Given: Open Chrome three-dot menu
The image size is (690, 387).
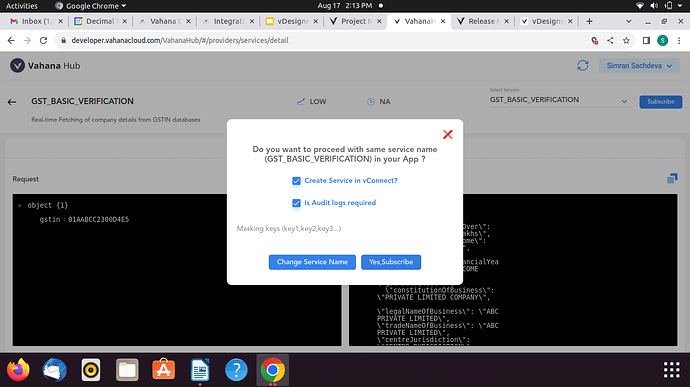Looking at the screenshot, I should pyautogui.click(x=679, y=41).
